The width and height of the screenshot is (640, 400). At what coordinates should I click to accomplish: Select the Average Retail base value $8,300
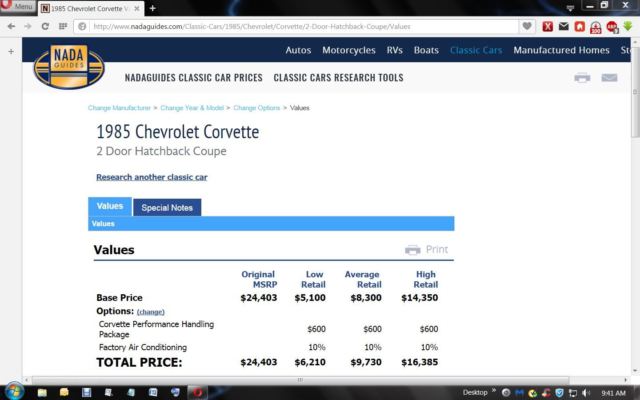coord(366,298)
